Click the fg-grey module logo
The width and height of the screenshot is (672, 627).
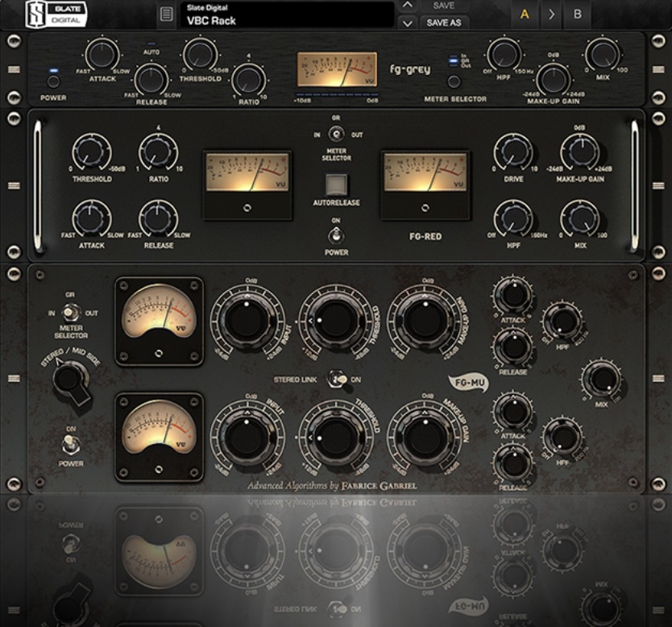(x=409, y=69)
